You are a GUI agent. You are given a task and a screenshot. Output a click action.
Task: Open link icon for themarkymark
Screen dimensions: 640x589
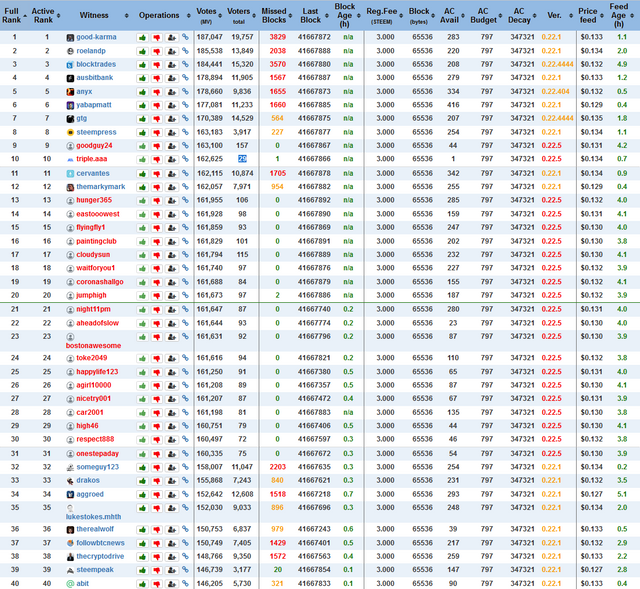(185, 187)
